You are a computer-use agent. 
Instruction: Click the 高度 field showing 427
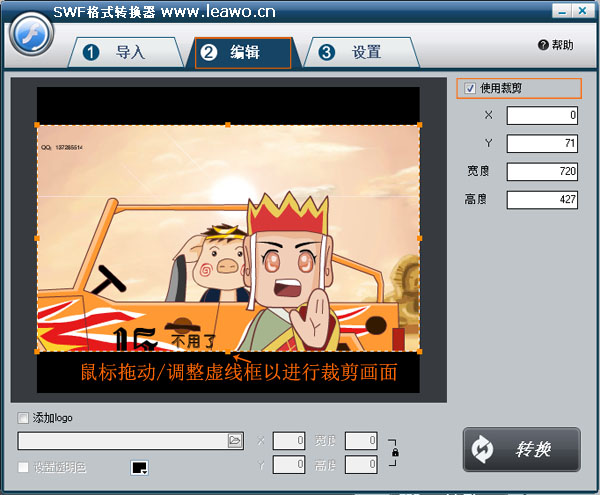click(x=542, y=200)
